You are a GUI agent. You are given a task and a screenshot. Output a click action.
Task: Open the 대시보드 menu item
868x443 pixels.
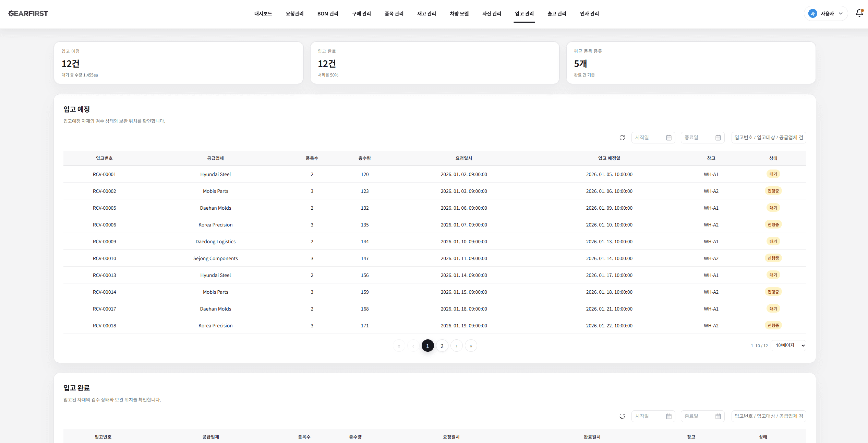point(263,13)
